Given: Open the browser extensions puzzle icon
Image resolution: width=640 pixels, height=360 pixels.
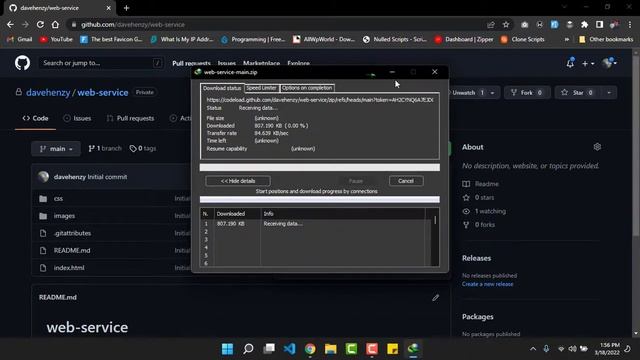Looking at the screenshot, I should coord(584,24).
